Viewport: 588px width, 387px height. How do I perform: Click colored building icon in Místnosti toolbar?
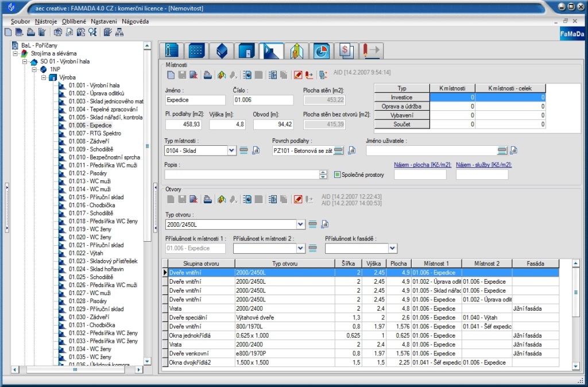[222, 75]
